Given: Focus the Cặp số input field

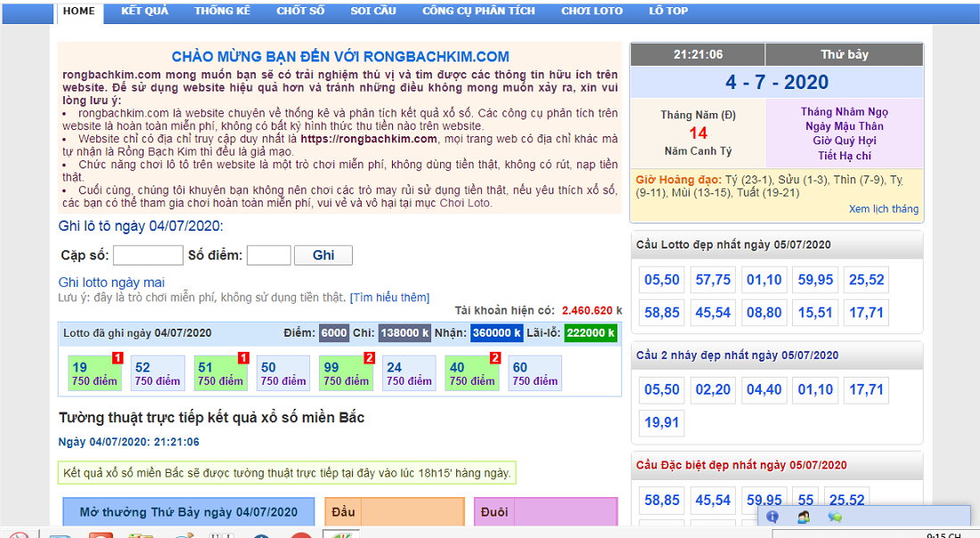Looking at the screenshot, I should click(148, 255).
